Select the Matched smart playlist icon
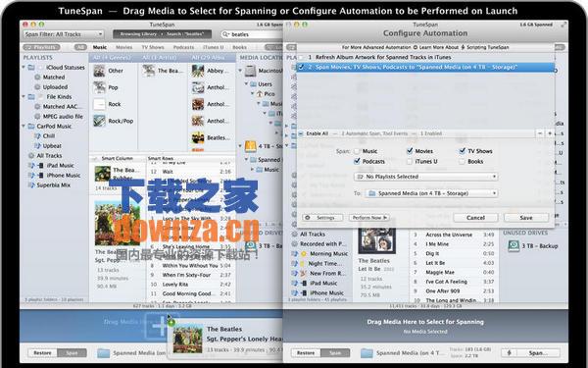This screenshot has height=368, width=588. click(37, 77)
